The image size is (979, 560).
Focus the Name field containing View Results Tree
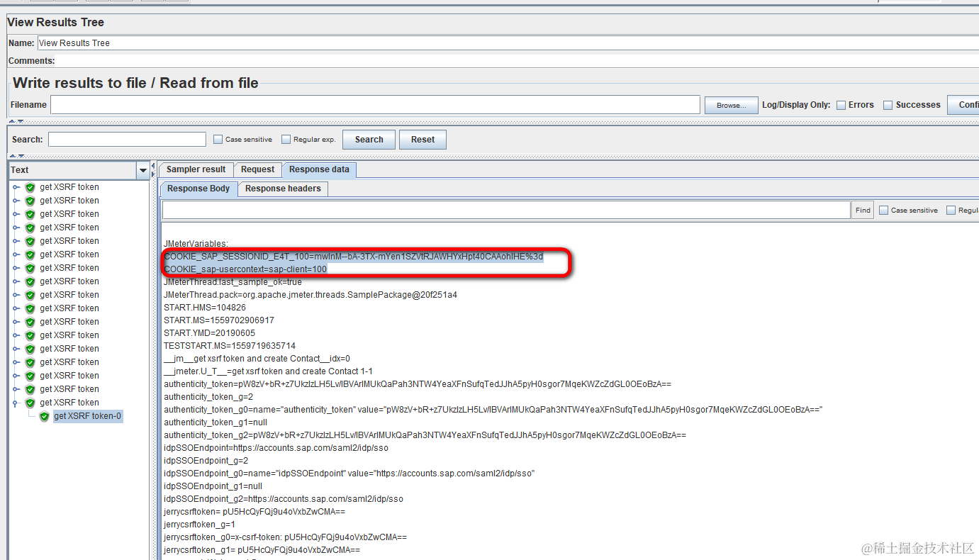(x=508, y=43)
